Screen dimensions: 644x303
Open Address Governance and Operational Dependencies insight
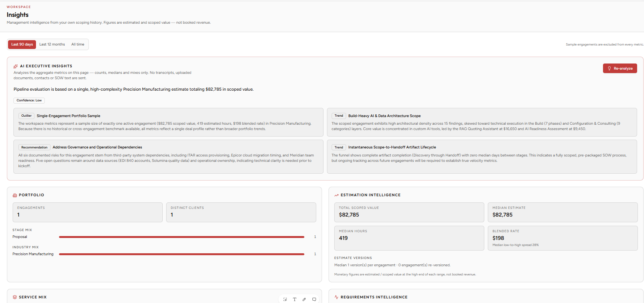pos(168,157)
